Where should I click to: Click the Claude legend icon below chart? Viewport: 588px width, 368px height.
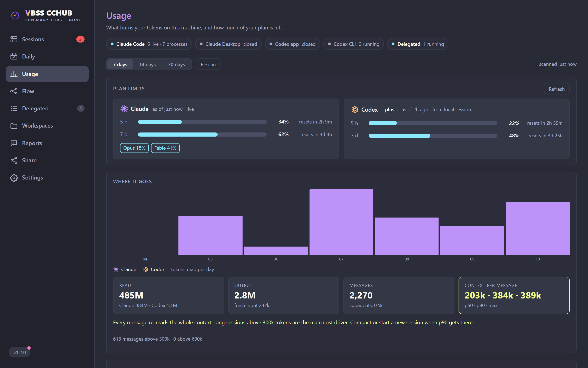116,269
